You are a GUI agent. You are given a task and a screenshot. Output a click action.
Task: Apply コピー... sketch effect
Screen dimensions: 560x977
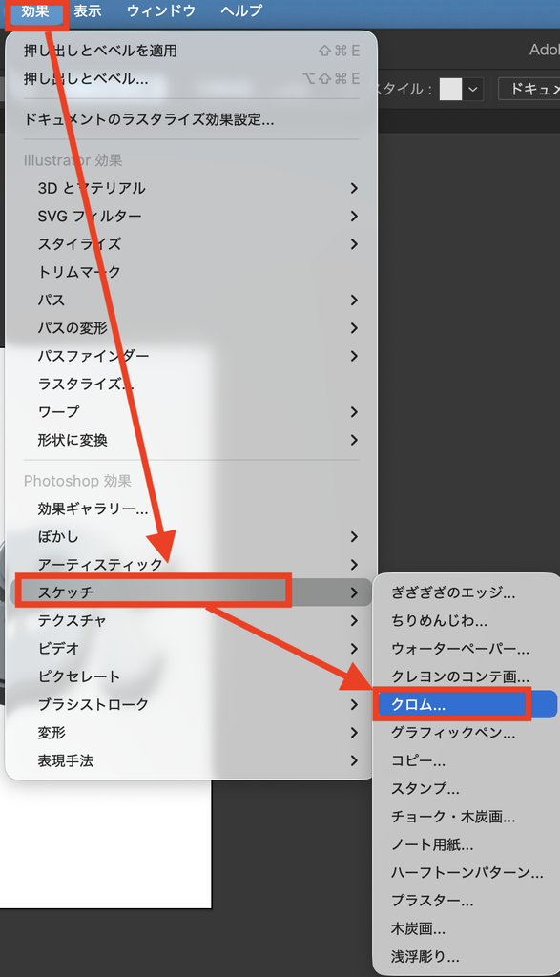point(467,760)
